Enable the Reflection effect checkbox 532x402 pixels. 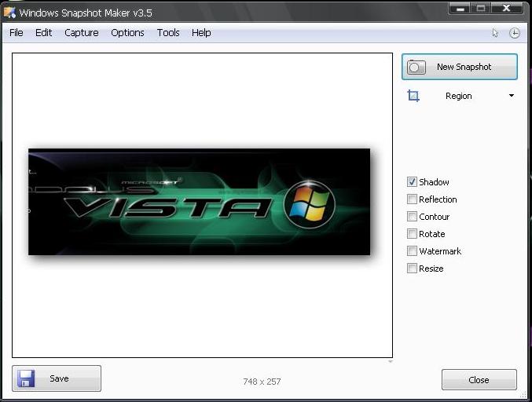coord(412,199)
